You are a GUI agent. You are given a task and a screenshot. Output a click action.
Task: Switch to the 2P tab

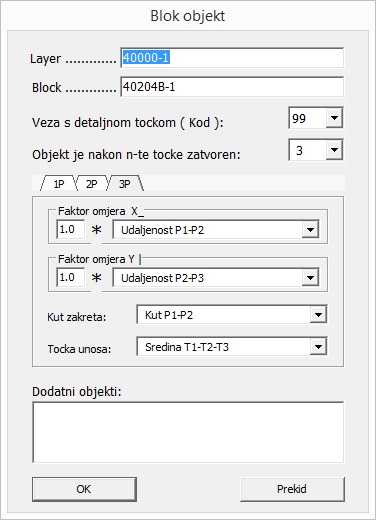point(92,184)
